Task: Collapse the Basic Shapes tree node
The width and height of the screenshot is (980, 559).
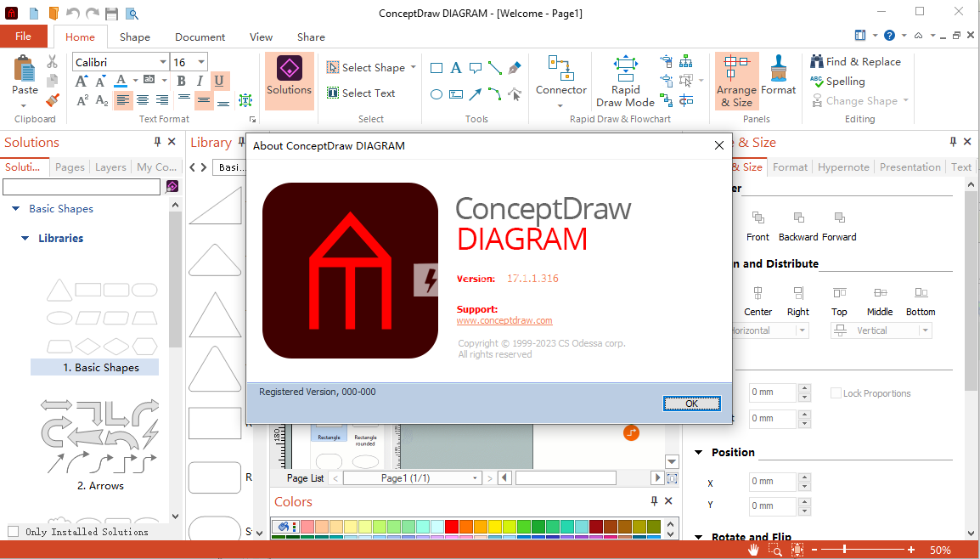Action: [x=15, y=209]
